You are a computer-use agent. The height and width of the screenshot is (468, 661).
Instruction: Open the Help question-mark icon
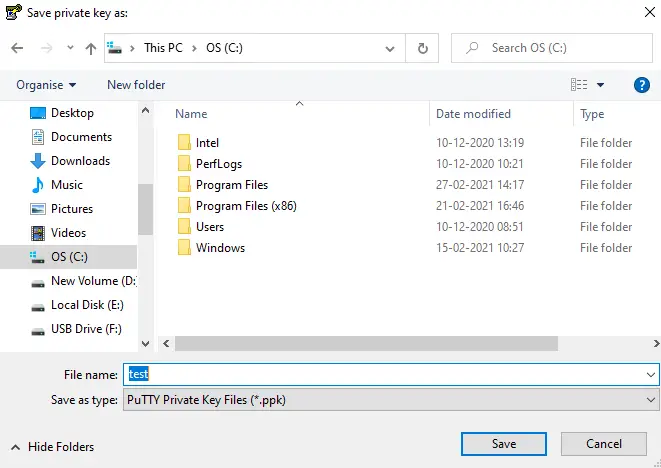642,85
